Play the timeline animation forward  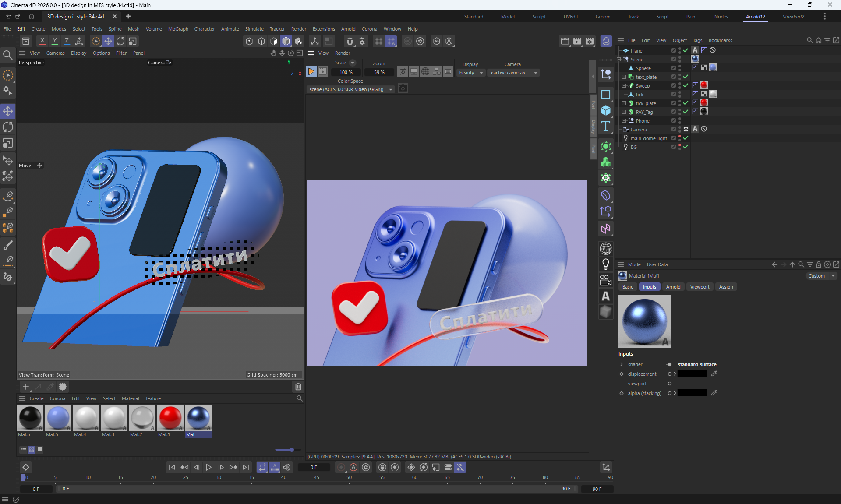click(209, 467)
